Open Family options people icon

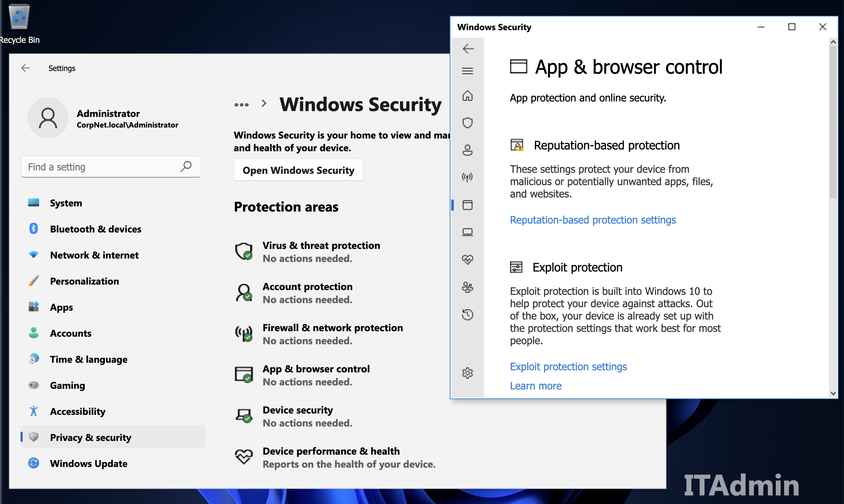point(468,287)
